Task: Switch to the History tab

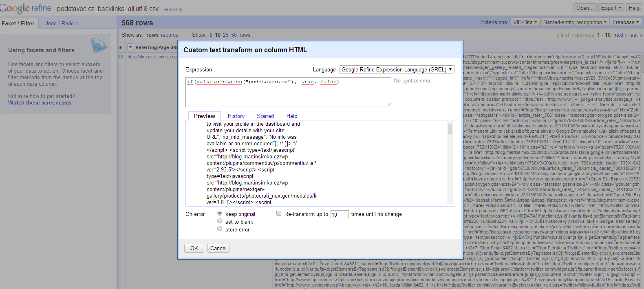Action: click(236, 116)
